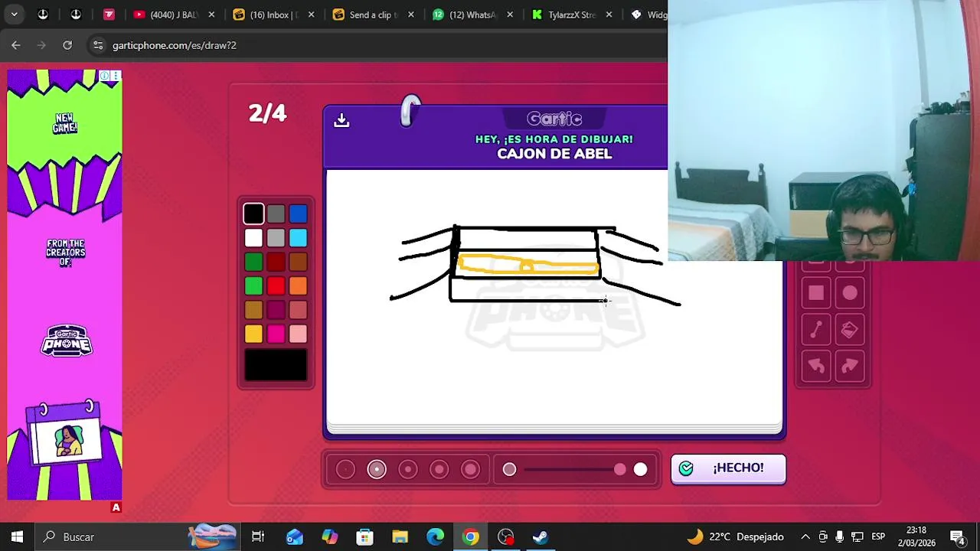
Task: Select the smallest brush size
Action: click(345, 469)
